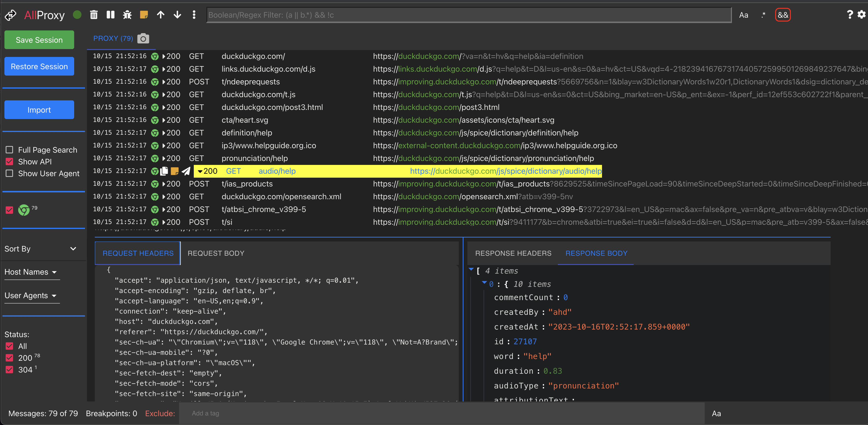Click the pause icon in toolbar
The width and height of the screenshot is (868, 425).
pyautogui.click(x=111, y=15)
